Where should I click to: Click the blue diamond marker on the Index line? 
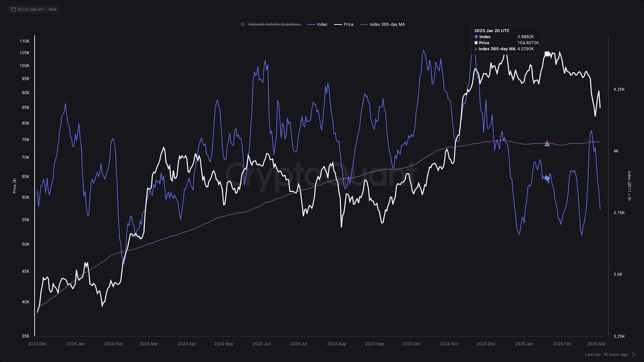pos(547,178)
